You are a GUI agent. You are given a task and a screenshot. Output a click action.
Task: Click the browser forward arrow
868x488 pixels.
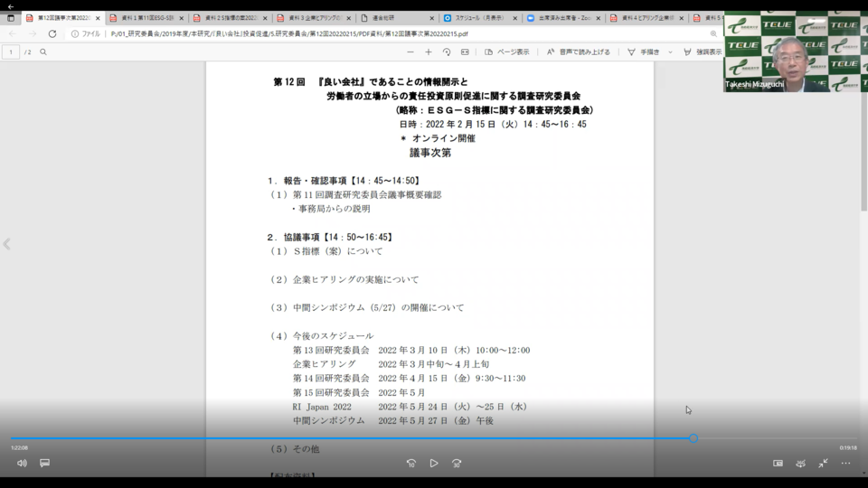pos(33,33)
